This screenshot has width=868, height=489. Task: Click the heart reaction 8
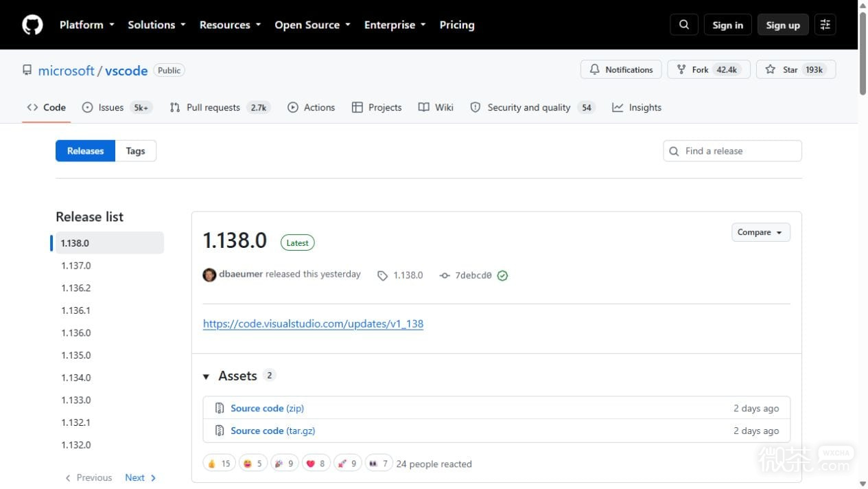(316, 464)
